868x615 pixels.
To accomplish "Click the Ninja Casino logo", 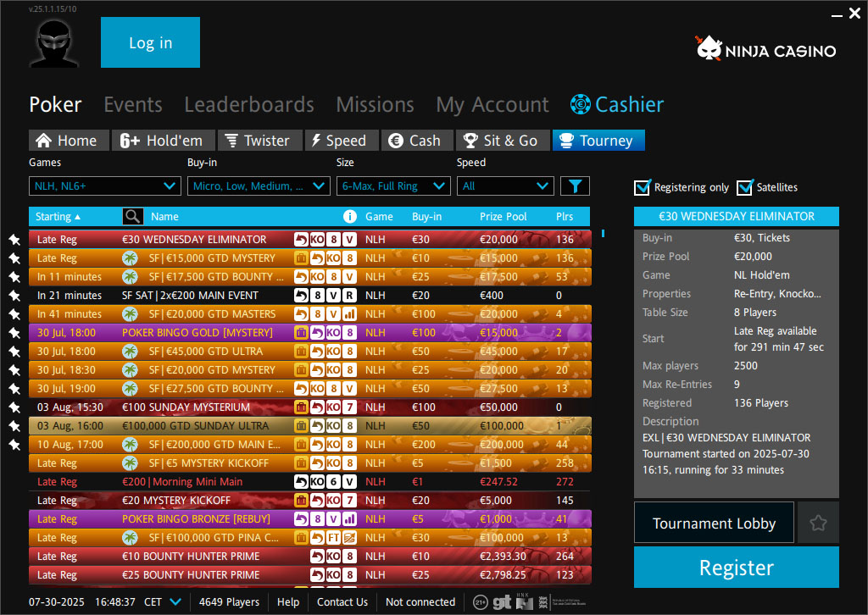I will (x=765, y=48).
